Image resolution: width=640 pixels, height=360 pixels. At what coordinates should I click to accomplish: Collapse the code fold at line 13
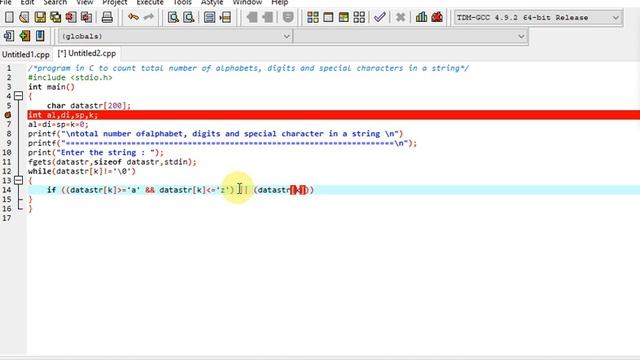pos(18,180)
